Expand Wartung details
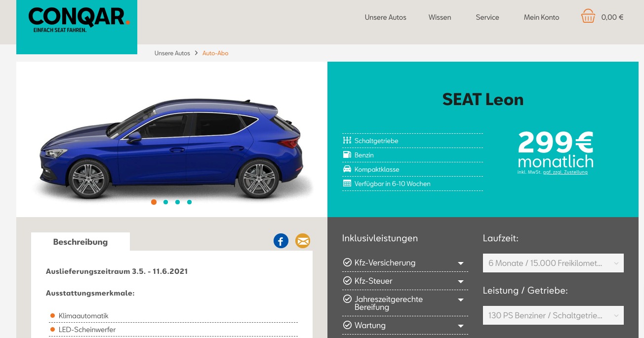Image resolution: width=644 pixels, height=338 pixels. coord(461,326)
